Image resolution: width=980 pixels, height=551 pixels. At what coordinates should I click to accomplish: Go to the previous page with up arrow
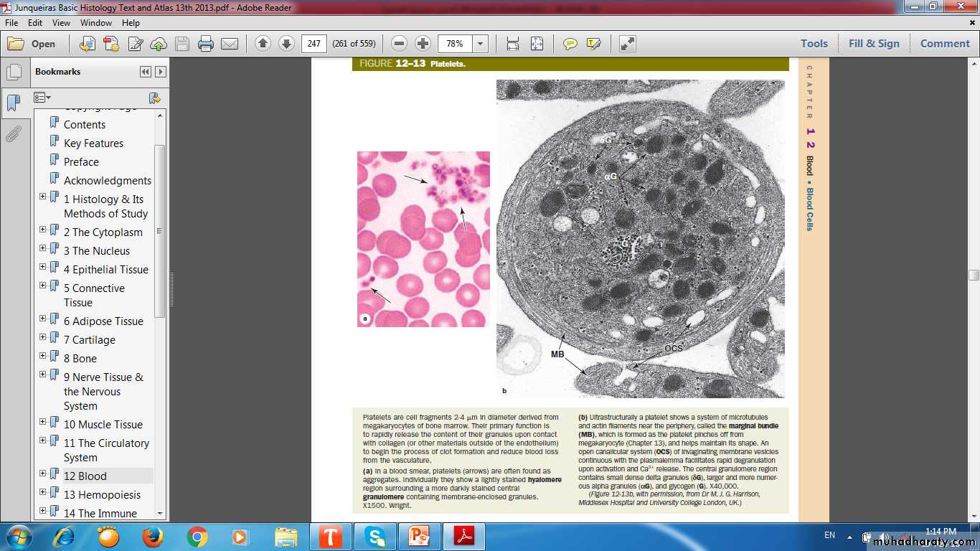(263, 44)
